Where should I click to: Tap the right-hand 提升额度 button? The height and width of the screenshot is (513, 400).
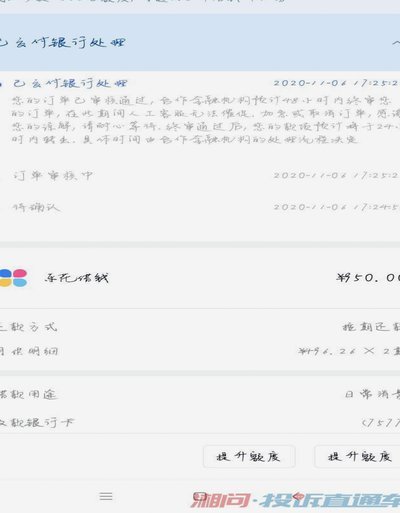click(x=357, y=456)
